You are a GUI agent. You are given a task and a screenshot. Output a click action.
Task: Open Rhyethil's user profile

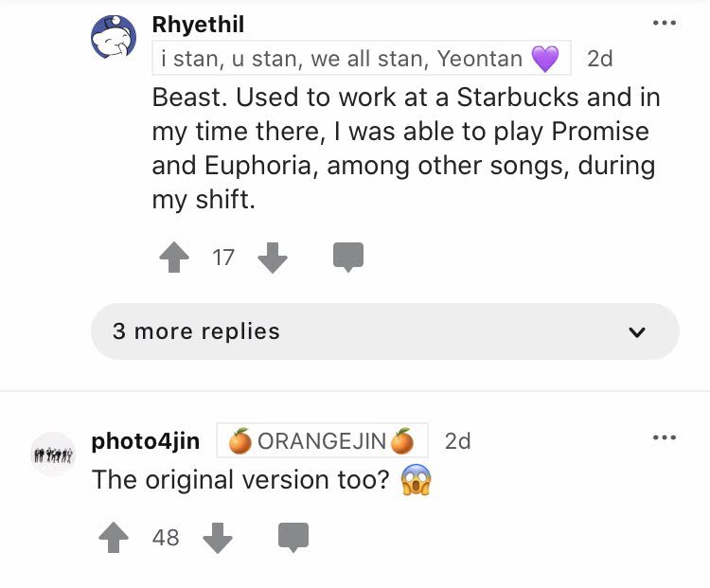pos(198,25)
